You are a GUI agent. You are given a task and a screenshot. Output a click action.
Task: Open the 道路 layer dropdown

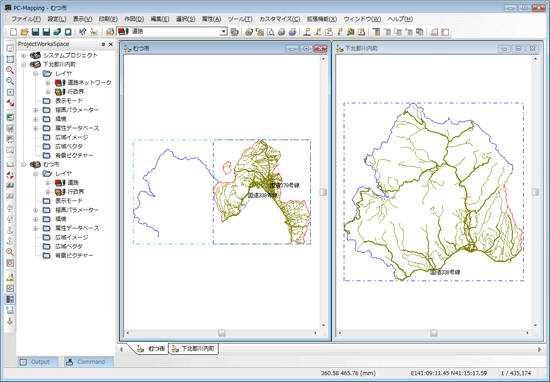tap(223, 32)
